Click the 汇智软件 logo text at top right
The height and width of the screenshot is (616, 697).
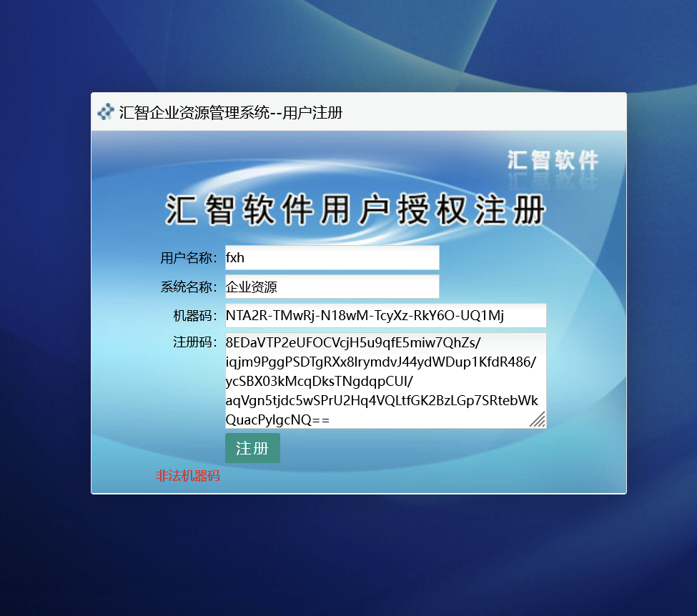pos(553,161)
